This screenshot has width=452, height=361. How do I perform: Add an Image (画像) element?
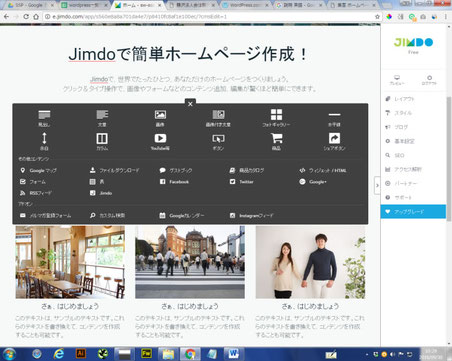point(160,118)
